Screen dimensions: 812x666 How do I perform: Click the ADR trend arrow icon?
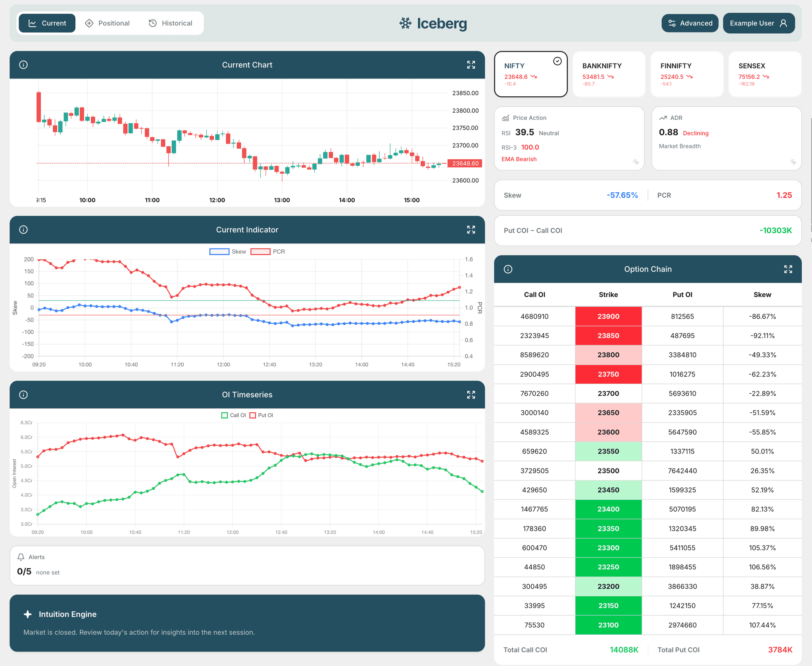(x=663, y=118)
